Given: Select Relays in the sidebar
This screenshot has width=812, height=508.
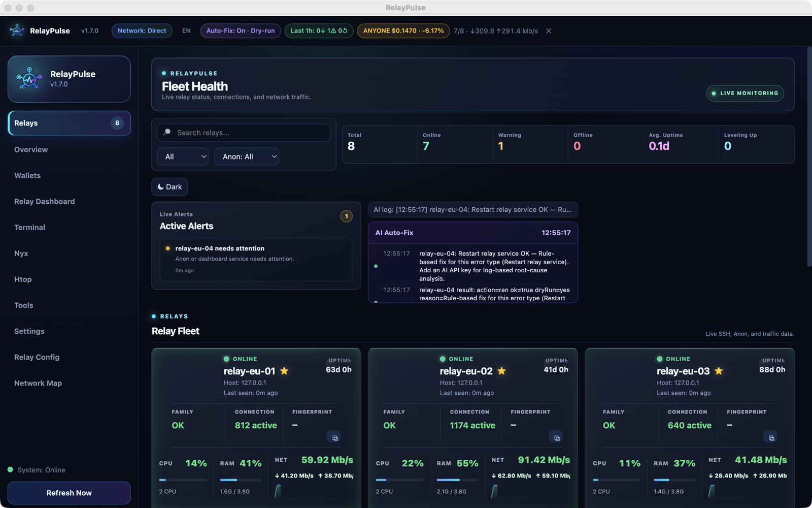Looking at the screenshot, I should click(x=69, y=123).
